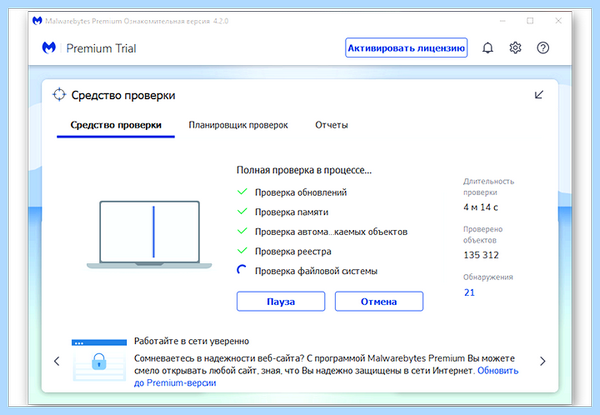Click the Работайте в сети уверенно heading
Viewport: 600px width, 415px height.
coord(191,341)
